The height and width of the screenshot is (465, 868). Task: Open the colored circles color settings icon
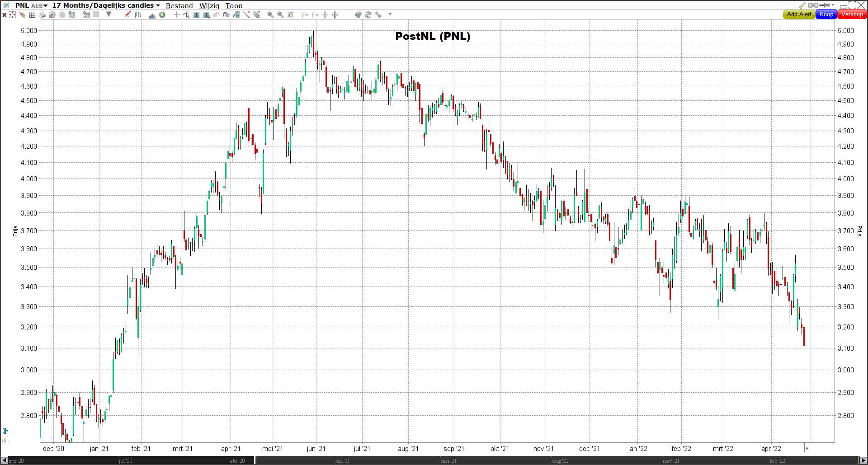pos(358,14)
